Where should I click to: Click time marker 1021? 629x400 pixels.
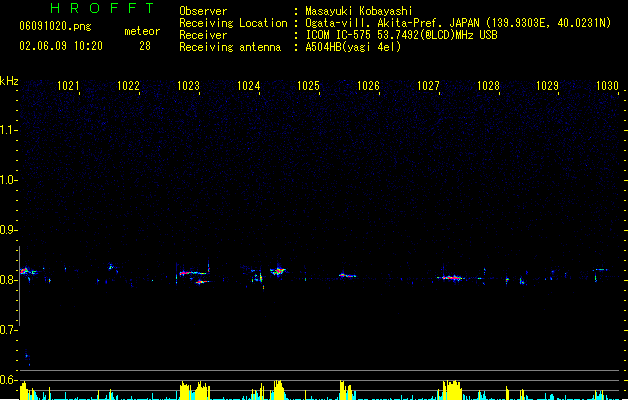click(68, 86)
